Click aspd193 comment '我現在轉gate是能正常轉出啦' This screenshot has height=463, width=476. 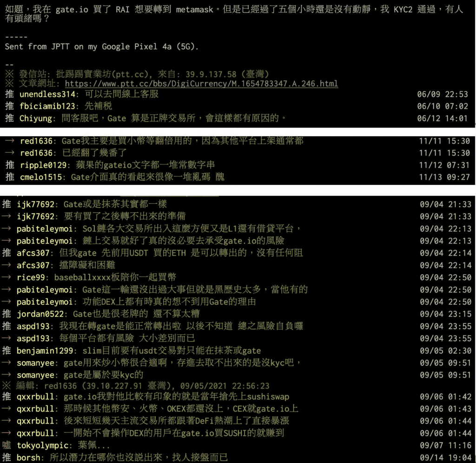pos(181,326)
